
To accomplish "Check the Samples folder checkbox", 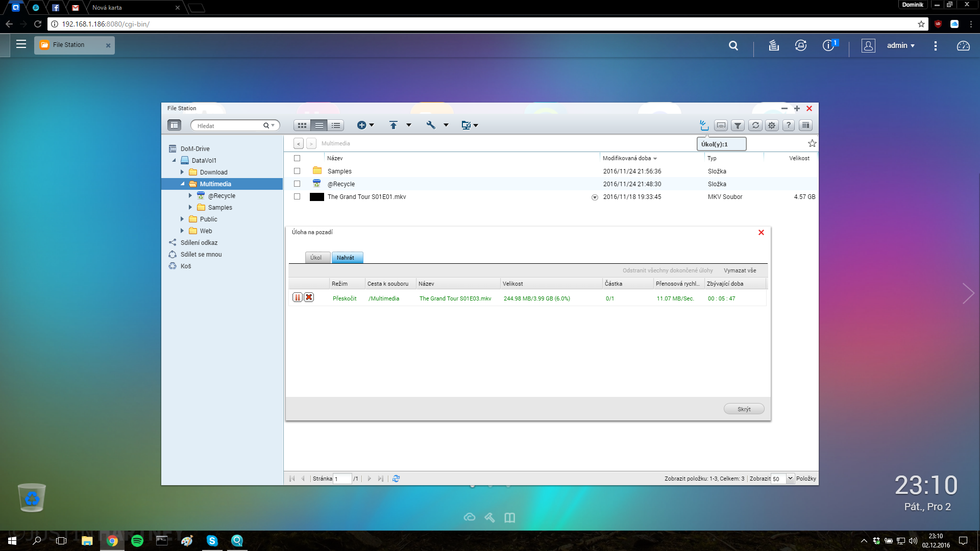I will [297, 171].
